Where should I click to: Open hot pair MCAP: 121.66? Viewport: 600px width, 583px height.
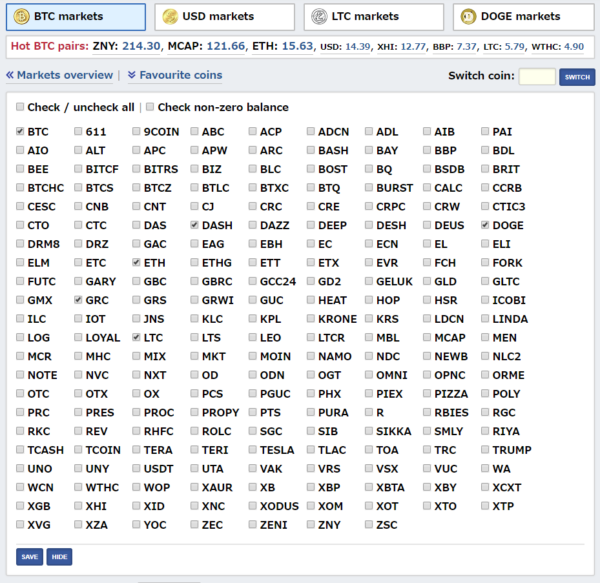pyautogui.click(x=206, y=46)
